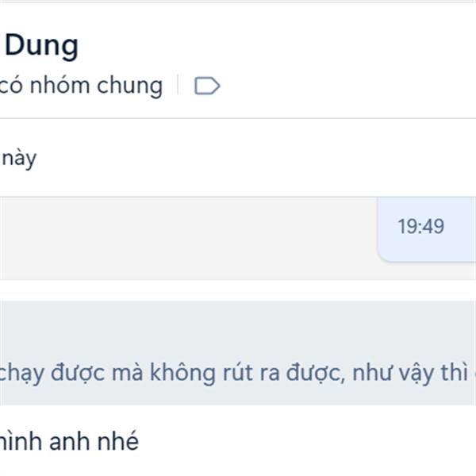Click the word 'anh' in bottom message
The width and height of the screenshot is (476, 476).
[x=70, y=441]
